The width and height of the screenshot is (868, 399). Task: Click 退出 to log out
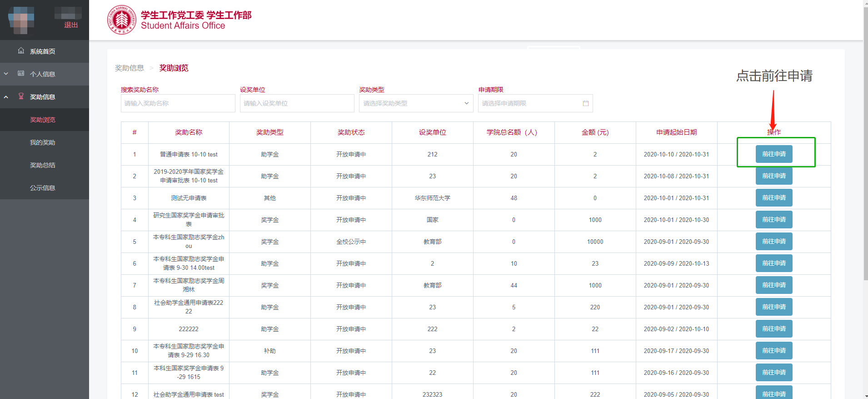pyautogui.click(x=71, y=25)
